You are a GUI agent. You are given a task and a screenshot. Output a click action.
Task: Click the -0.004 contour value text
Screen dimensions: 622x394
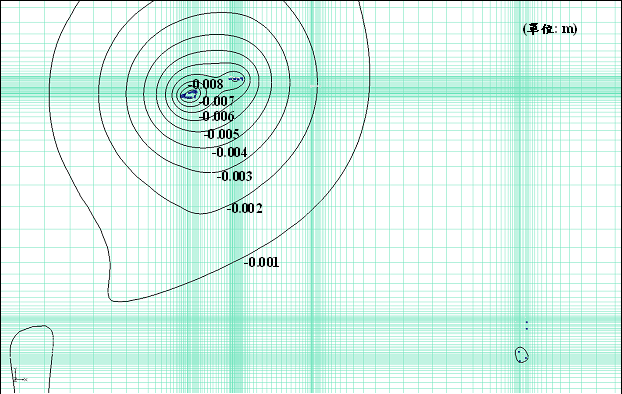[230, 152]
